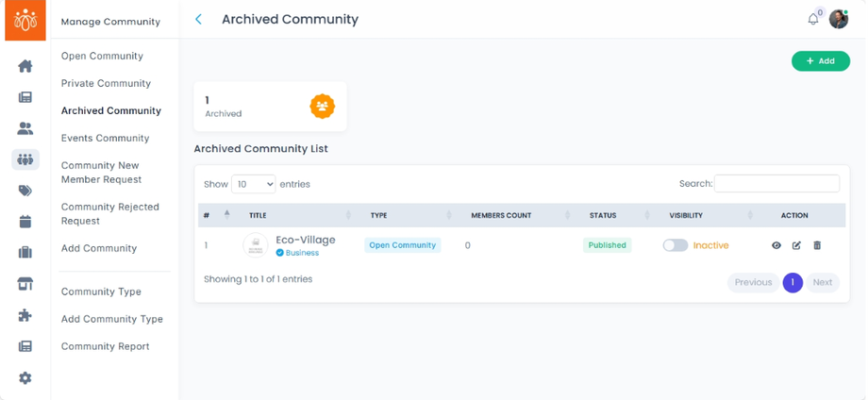Click the settings gear icon in the sidebar
The image size is (868, 400).
pos(25,377)
